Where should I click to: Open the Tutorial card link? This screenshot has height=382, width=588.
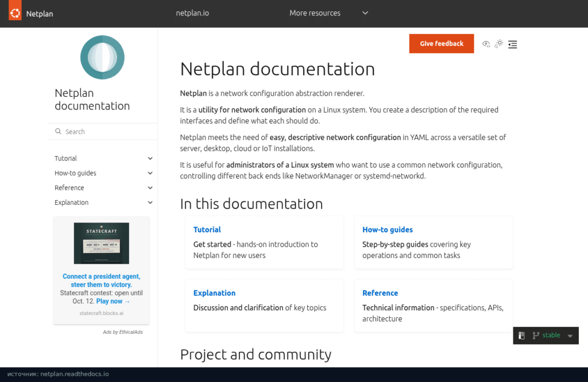(x=207, y=229)
